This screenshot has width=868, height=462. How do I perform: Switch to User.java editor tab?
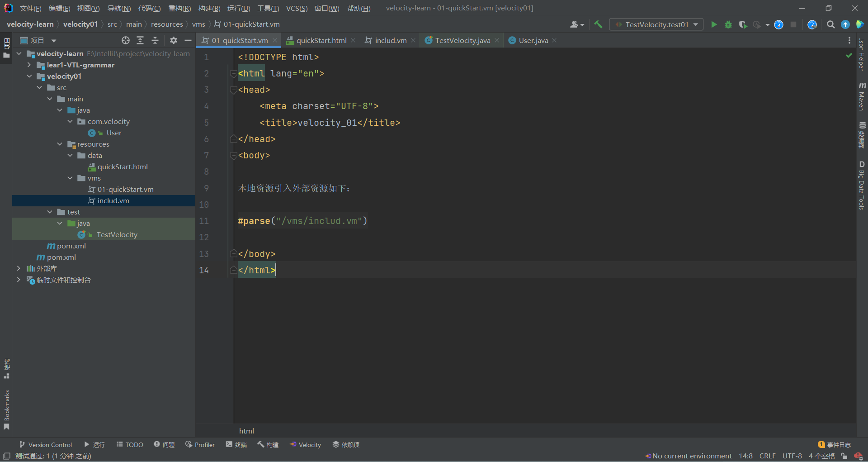[533, 40]
